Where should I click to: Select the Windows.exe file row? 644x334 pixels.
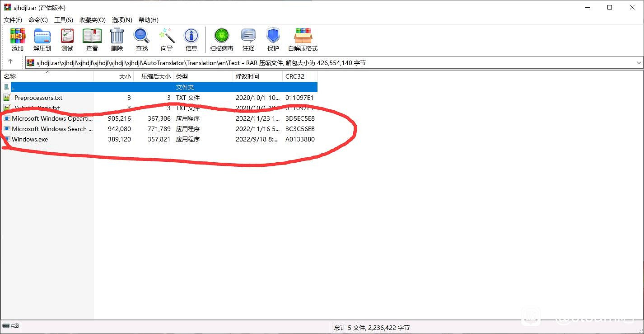pos(30,139)
